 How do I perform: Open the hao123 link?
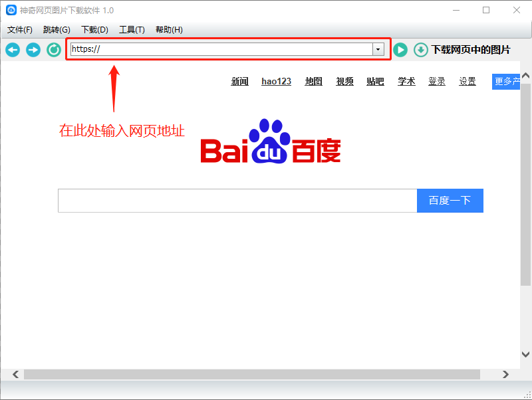tap(276, 81)
